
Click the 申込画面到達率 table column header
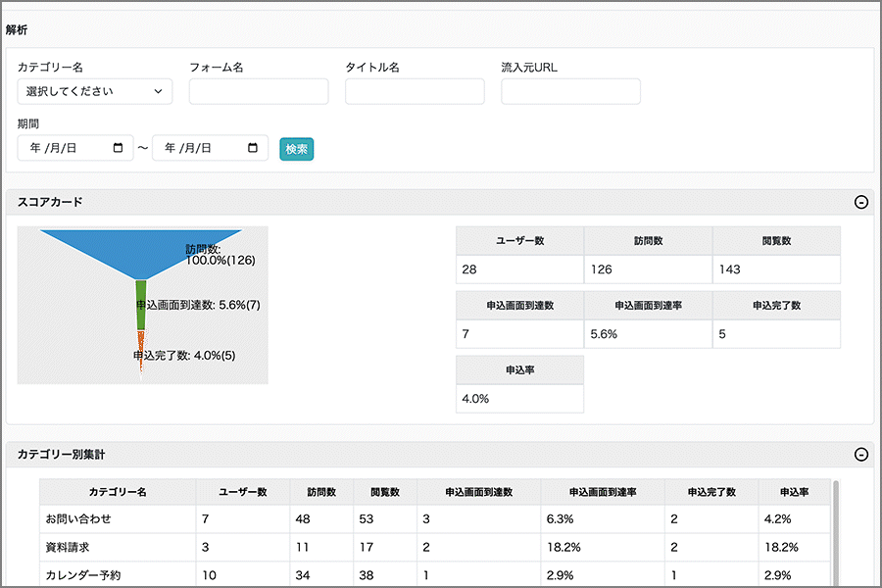pyautogui.click(x=602, y=492)
